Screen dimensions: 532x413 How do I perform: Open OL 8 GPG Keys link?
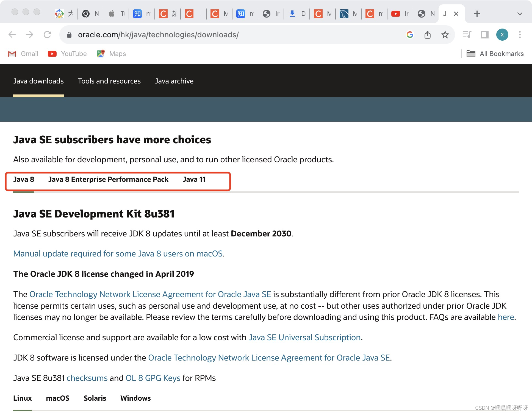153,378
